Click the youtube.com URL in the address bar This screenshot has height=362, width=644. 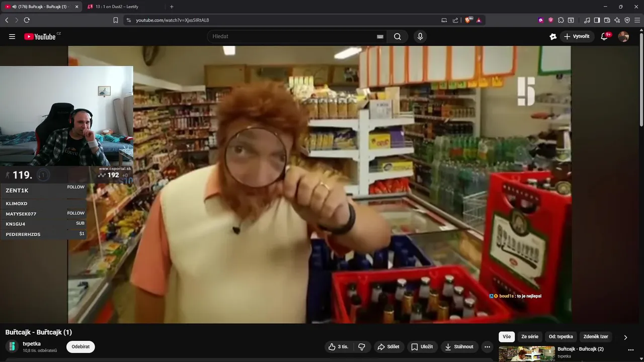[172, 20]
